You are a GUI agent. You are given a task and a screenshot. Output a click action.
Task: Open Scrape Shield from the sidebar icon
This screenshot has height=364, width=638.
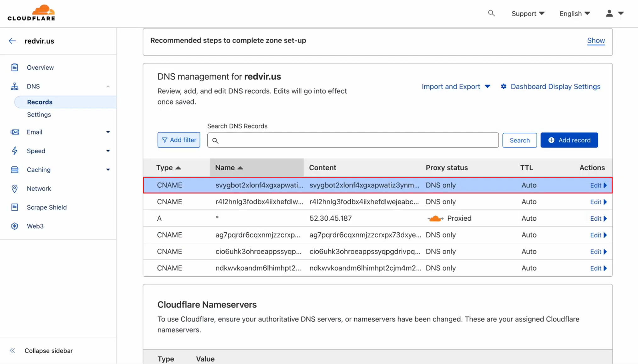tap(14, 207)
